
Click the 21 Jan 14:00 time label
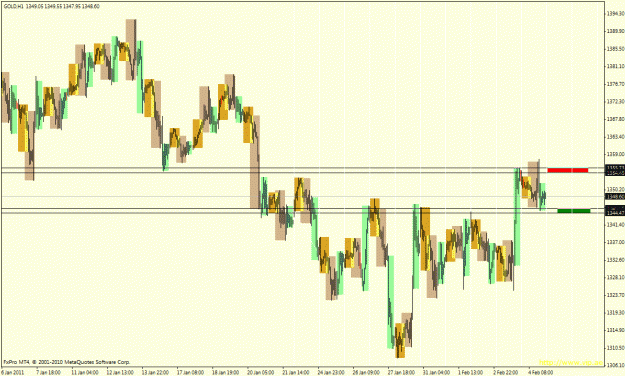tap(296, 372)
